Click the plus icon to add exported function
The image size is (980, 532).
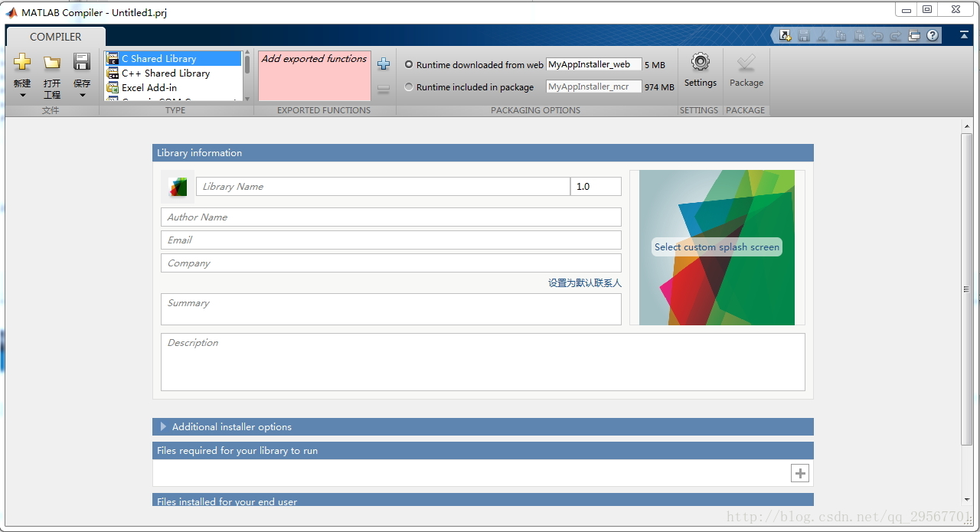pos(384,64)
